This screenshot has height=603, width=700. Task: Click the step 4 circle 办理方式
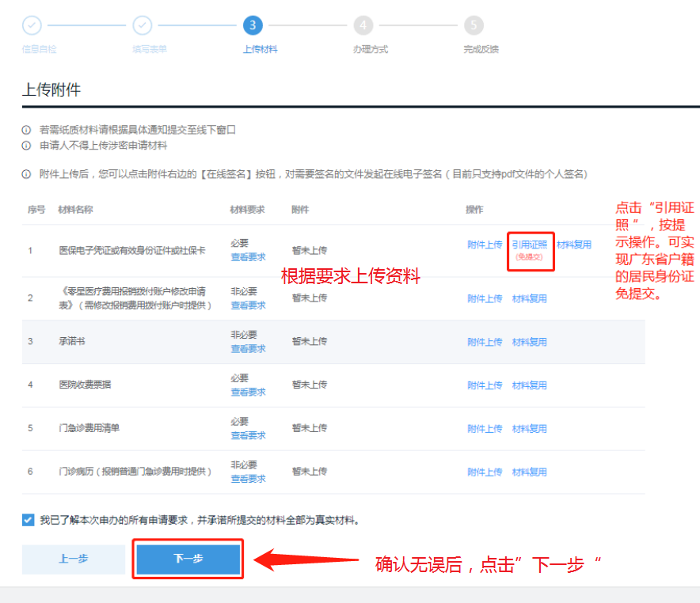[x=363, y=26]
